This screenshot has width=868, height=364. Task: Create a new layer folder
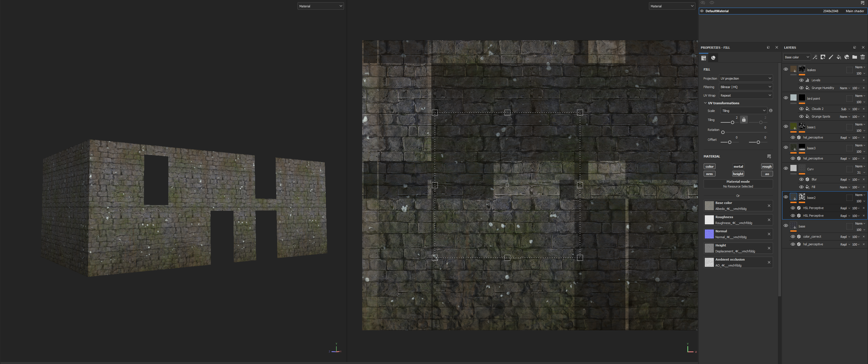pyautogui.click(x=854, y=57)
